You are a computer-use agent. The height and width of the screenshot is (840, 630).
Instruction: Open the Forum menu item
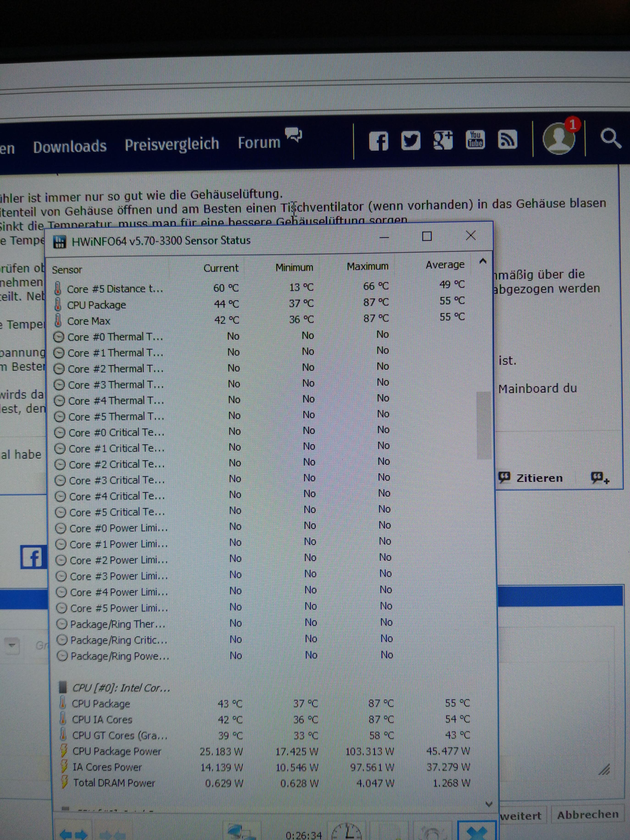pyautogui.click(x=259, y=143)
